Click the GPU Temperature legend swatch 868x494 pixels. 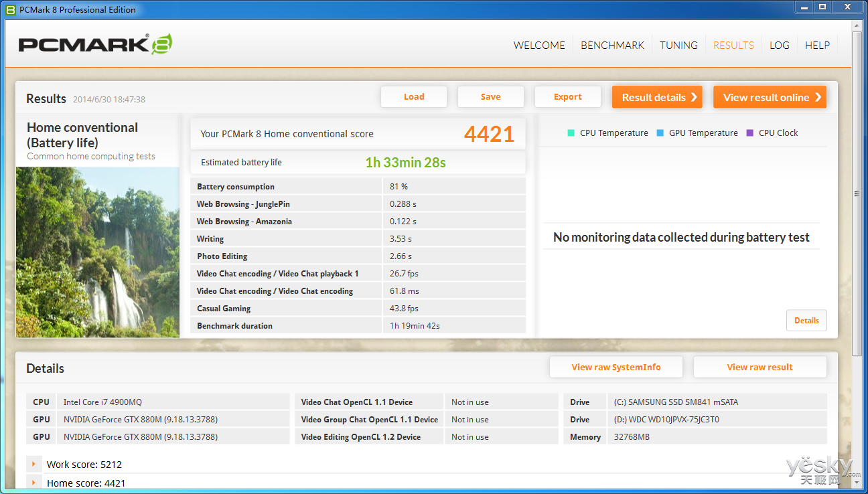pyautogui.click(x=660, y=133)
